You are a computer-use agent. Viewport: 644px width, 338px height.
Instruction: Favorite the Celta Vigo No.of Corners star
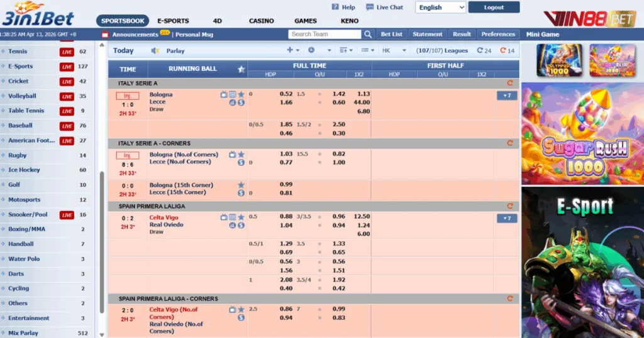(241, 310)
